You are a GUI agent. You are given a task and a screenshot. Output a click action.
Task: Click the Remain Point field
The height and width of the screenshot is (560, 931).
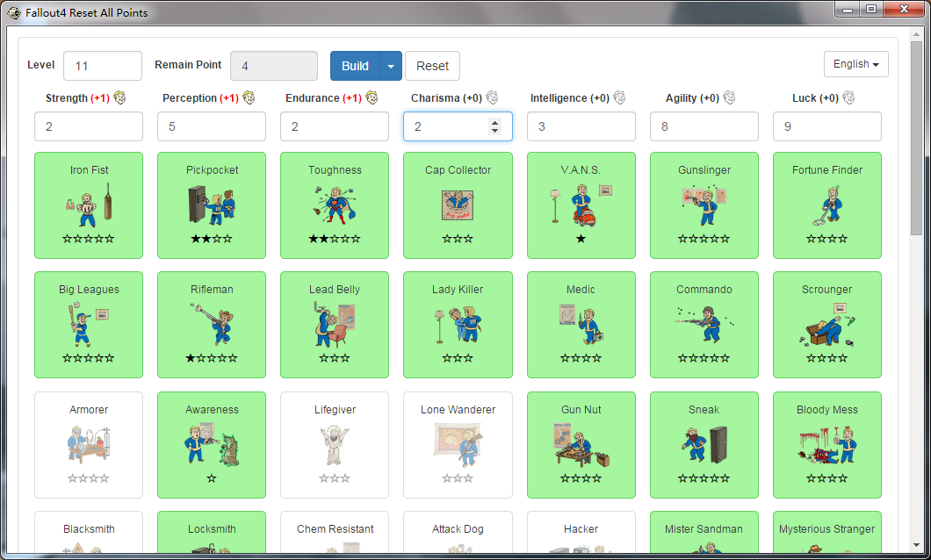click(274, 66)
